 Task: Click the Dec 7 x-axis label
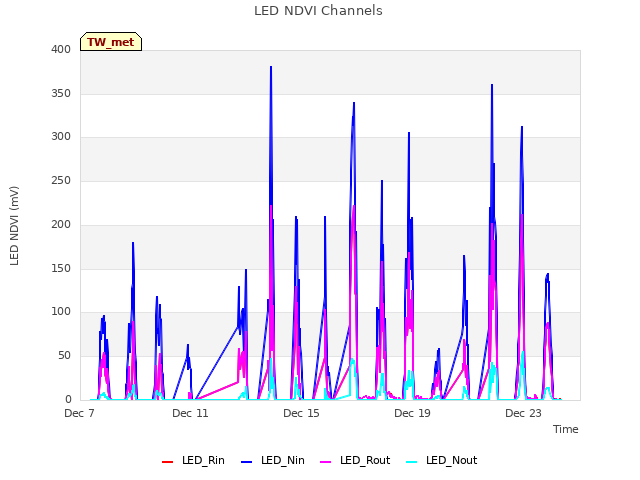pyautogui.click(x=80, y=413)
